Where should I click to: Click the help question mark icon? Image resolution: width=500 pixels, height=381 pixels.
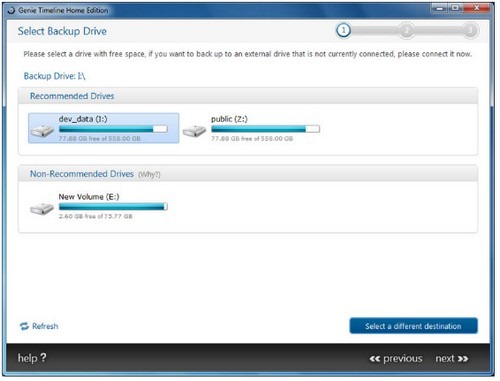tap(43, 358)
